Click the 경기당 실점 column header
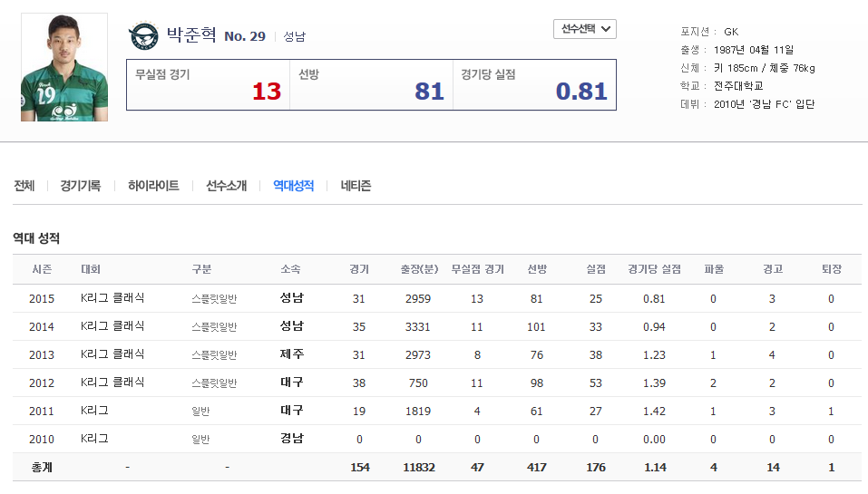Viewport: 868px width, 494px height. point(654,269)
